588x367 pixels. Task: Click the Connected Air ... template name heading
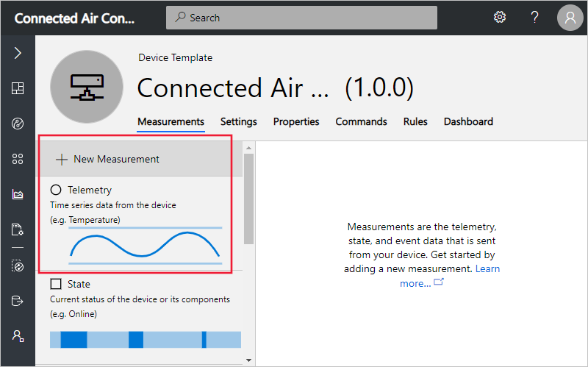click(232, 88)
